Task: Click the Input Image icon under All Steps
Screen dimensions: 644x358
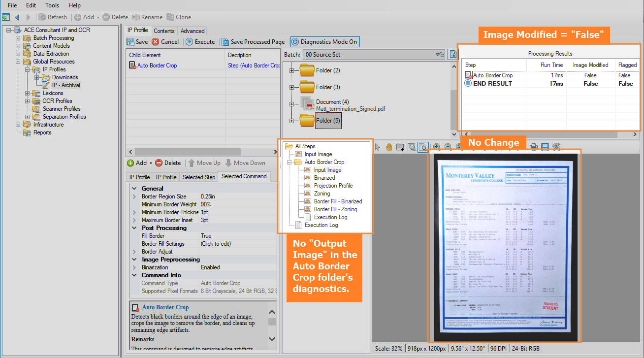Action: tap(298, 154)
